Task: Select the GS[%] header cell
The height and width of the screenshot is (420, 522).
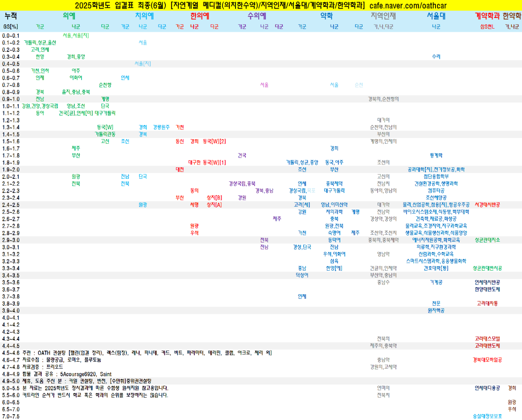Action: pos(11,27)
